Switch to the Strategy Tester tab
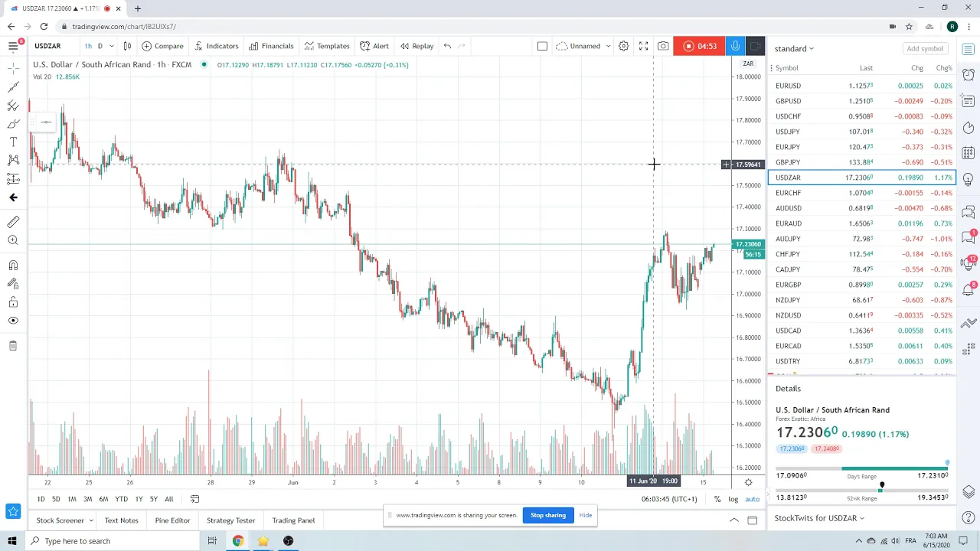This screenshot has height=551, width=980. [x=230, y=520]
